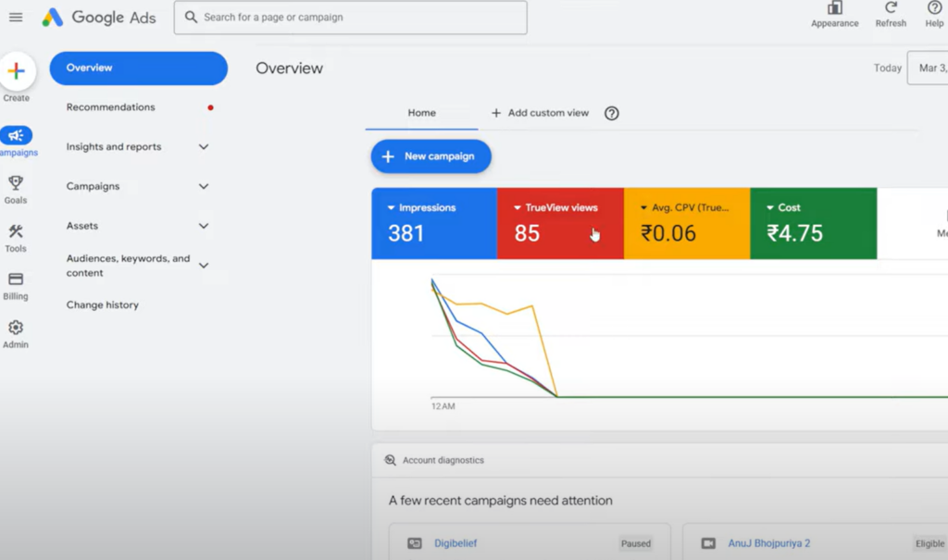Click the Paused status badge

pyautogui.click(x=635, y=543)
